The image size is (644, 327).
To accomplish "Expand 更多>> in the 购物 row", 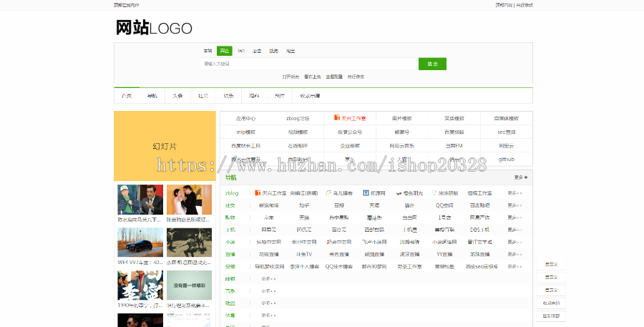I will (514, 218).
